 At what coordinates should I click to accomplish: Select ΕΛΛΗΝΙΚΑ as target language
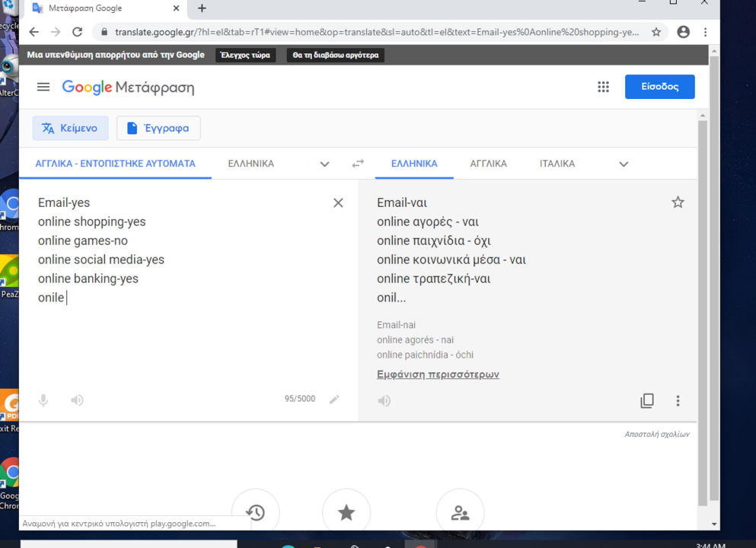point(414,164)
